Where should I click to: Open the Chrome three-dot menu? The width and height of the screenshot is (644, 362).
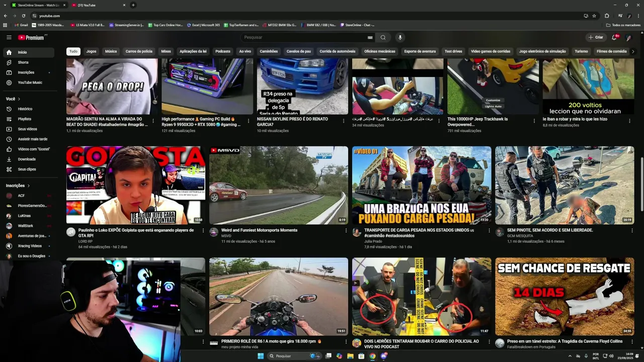click(637, 16)
